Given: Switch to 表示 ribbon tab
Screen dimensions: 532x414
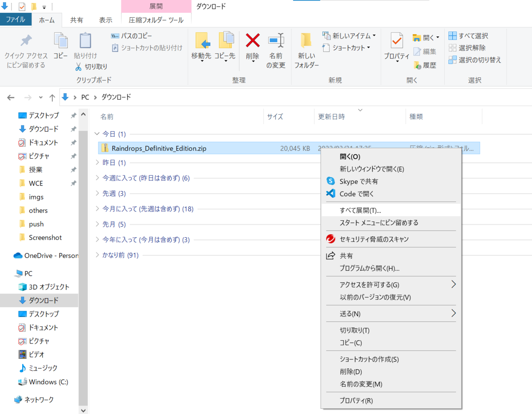Looking at the screenshot, I should (x=106, y=20).
